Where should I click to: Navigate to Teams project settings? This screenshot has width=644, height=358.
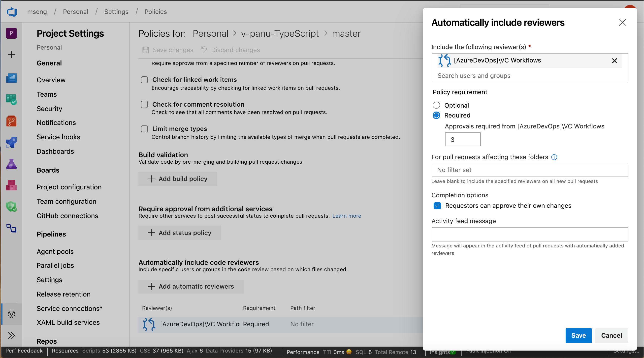point(47,94)
